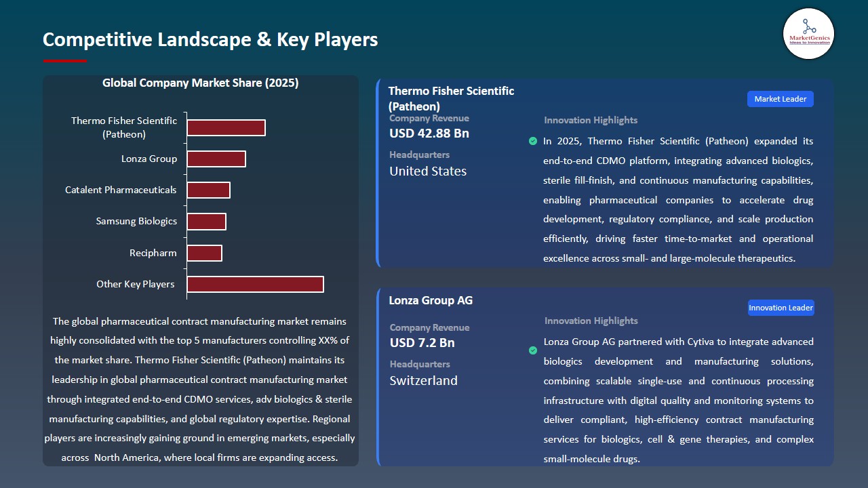Click the Recipharm label
Screen dimensions: 868x488
click(x=153, y=253)
